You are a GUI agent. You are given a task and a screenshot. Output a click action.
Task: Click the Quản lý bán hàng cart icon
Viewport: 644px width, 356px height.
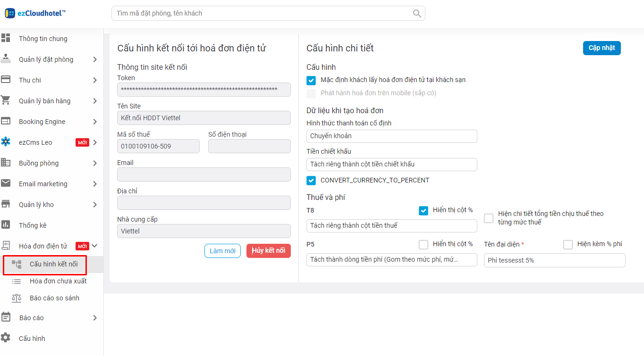(x=6, y=100)
